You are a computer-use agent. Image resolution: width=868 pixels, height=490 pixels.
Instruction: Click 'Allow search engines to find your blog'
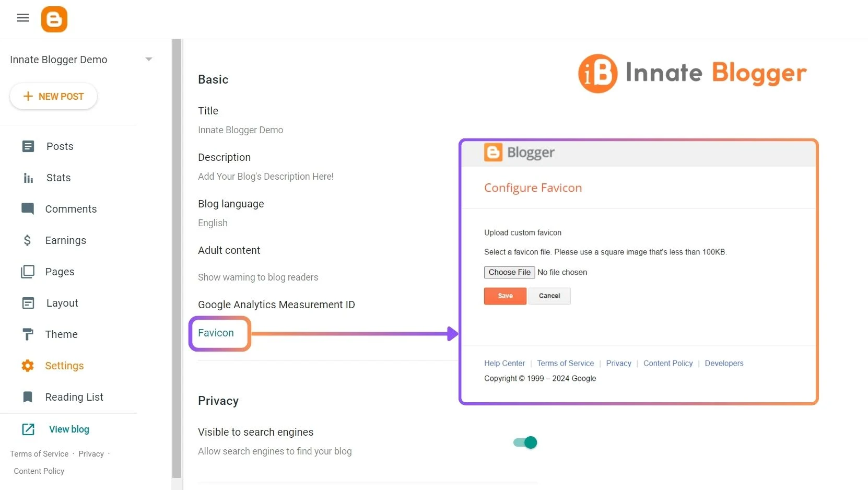coord(275,451)
